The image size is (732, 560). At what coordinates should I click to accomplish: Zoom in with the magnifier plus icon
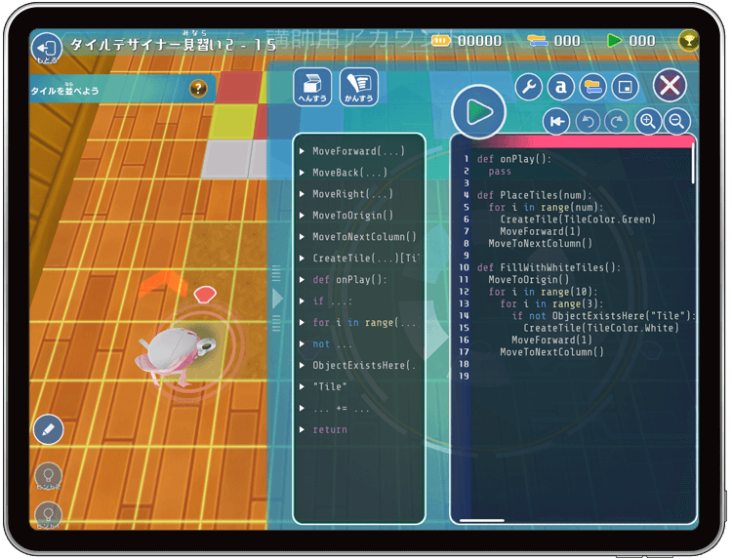(x=648, y=121)
